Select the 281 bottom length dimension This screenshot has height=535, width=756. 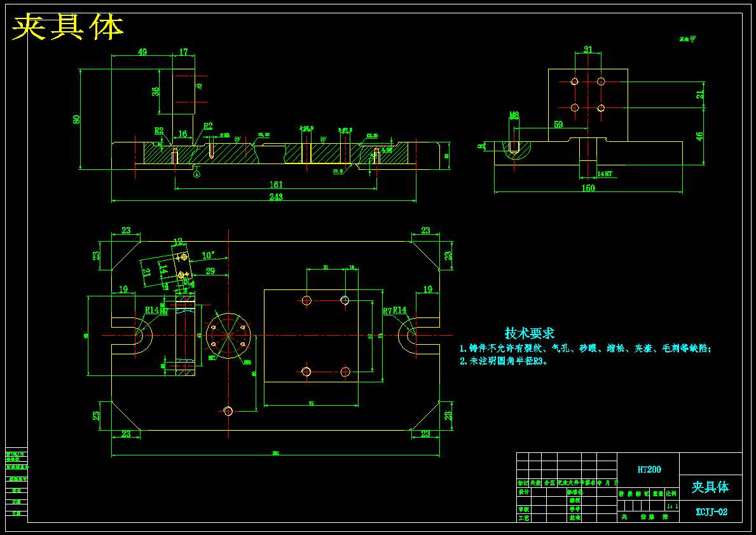[x=276, y=453]
